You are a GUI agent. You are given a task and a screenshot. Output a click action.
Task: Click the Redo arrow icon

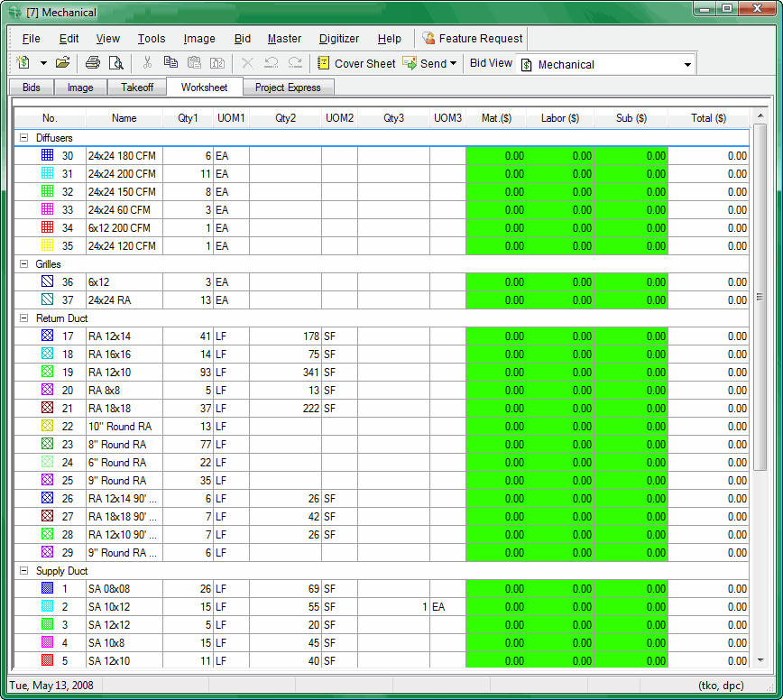click(x=295, y=63)
